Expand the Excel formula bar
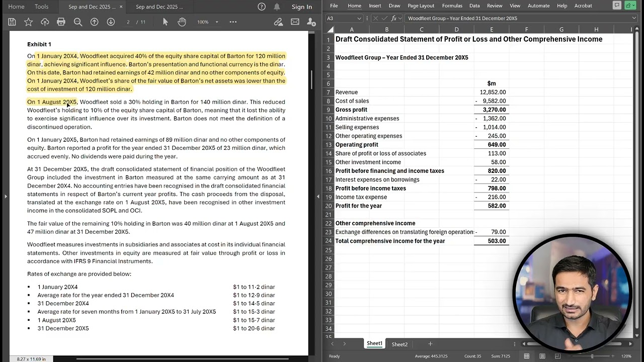This screenshot has width=644, height=362. click(634, 18)
